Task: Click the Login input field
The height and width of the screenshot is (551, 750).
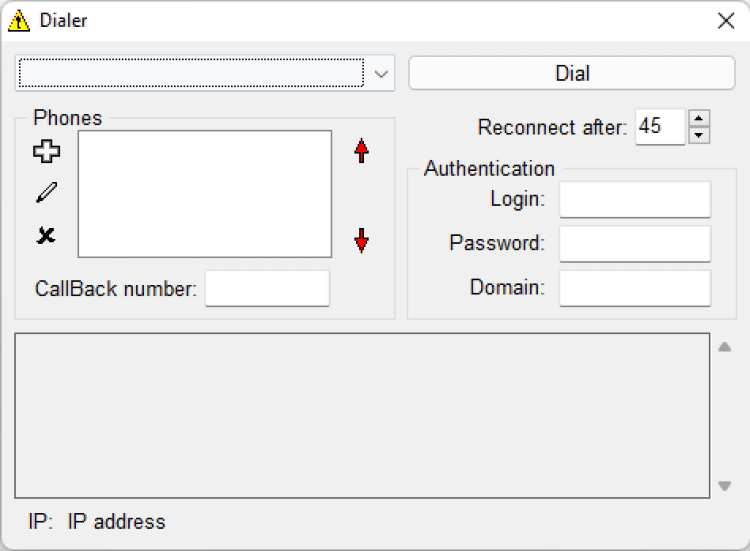Action: [x=635, y=199]
